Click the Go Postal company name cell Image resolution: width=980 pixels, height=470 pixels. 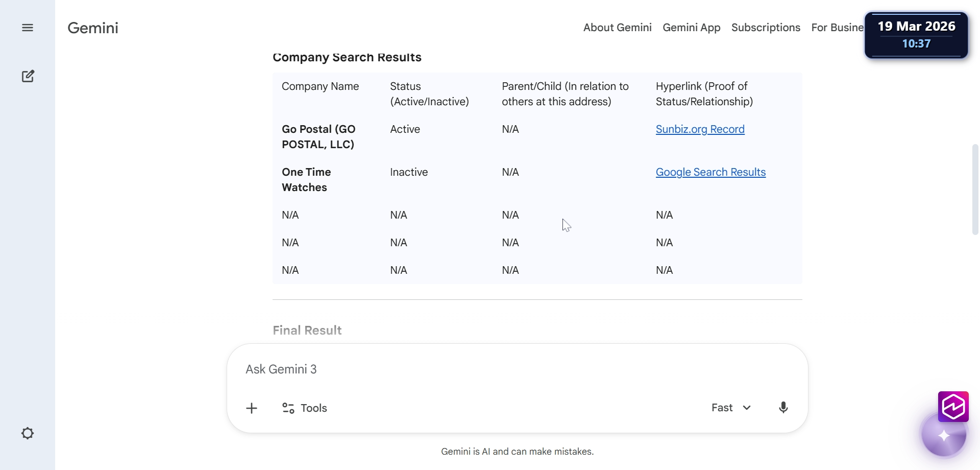[x=318, y=137]
